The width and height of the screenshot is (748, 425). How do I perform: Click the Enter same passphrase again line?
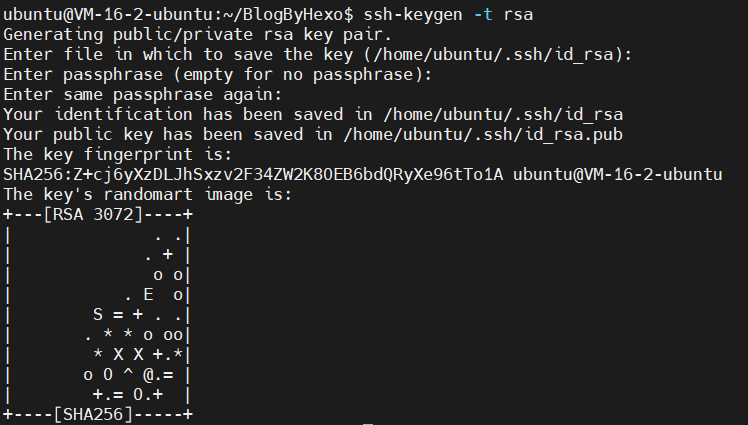click(143, 94)
